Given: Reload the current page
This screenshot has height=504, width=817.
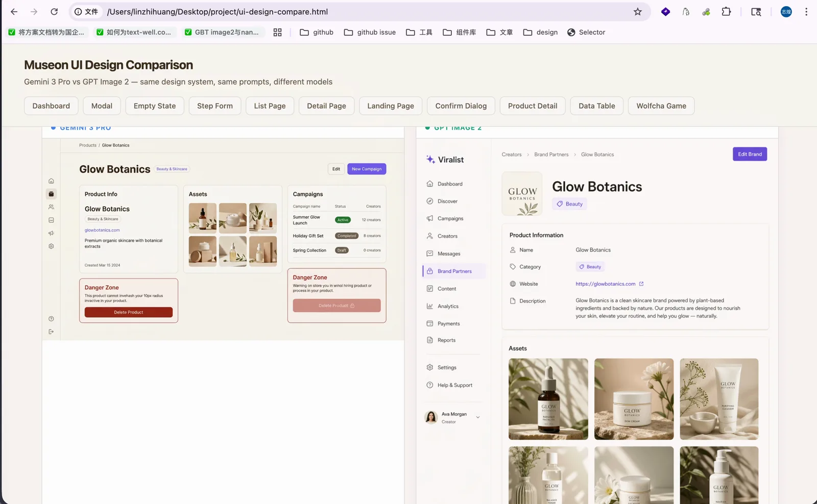Looking at the screenshot, I should pyautogui.click(x=54, y=12).
